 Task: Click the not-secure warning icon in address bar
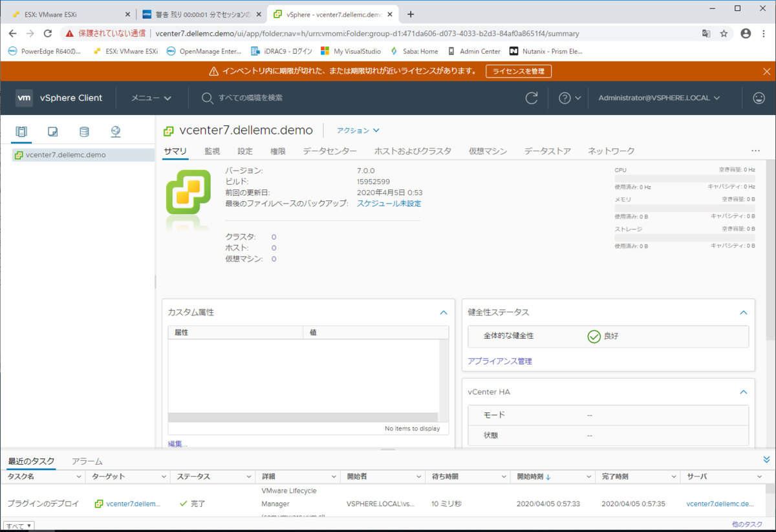[70, 34]
